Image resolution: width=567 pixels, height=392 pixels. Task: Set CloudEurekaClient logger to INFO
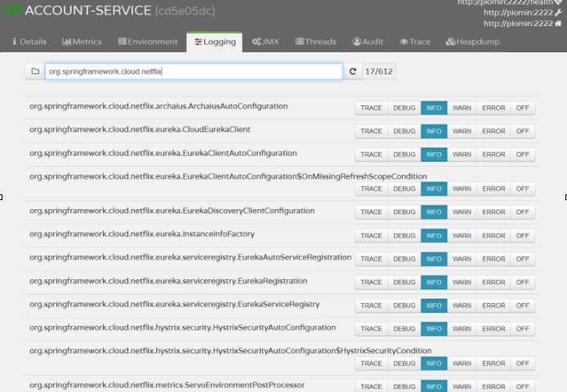(434, 131)
